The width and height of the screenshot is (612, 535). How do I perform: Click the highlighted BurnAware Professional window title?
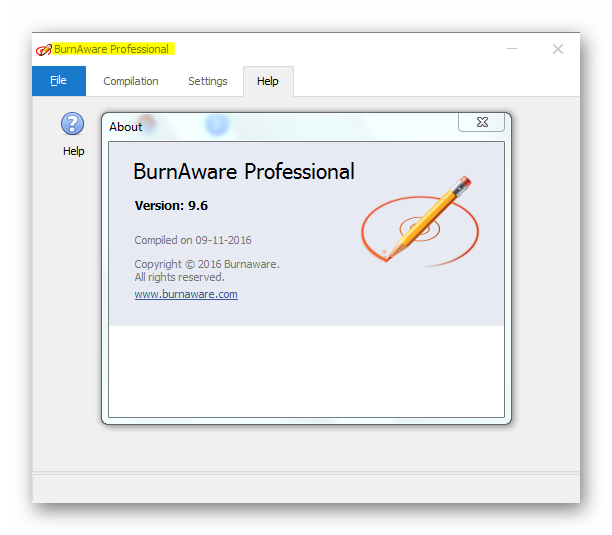pyautogui.click(x=112, y=49)
